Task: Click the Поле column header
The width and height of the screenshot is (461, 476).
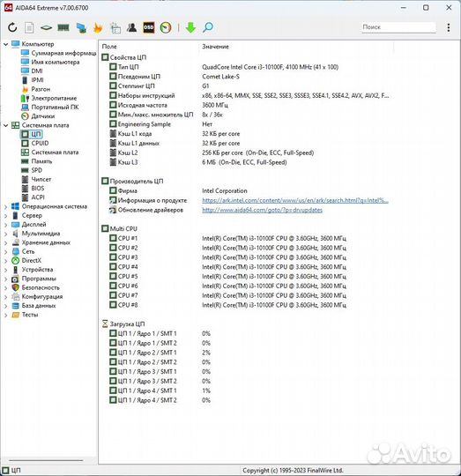Action: pyautogui.click(x=109, y=47)
